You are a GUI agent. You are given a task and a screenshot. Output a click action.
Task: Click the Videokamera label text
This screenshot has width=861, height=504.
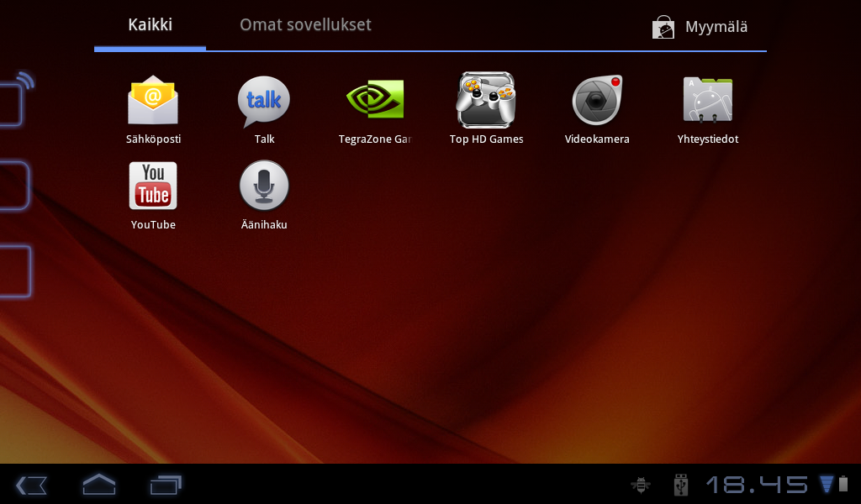click(x=597, y=139)
